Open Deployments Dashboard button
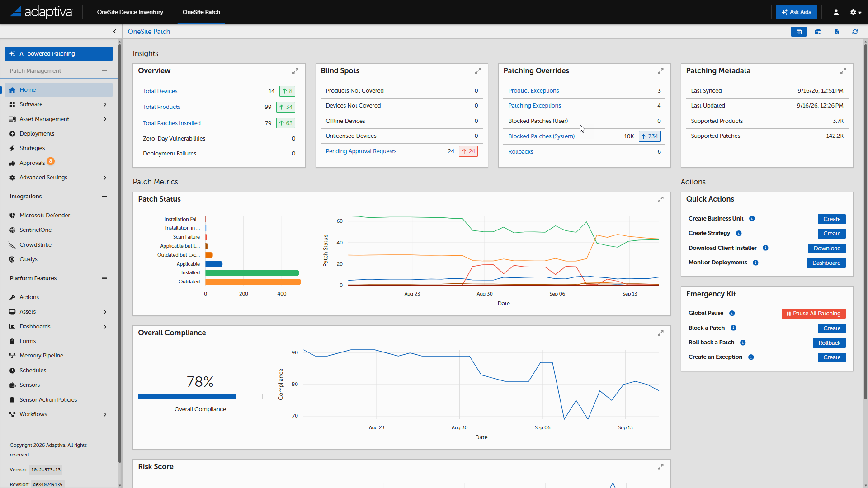Screen dimensions: 868x488 (826, 263)
